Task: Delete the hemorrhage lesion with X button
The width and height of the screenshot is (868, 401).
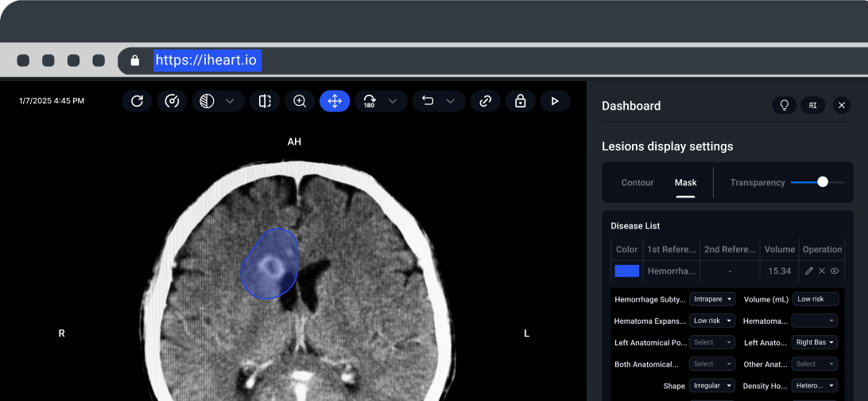Action: pos(822,271)
